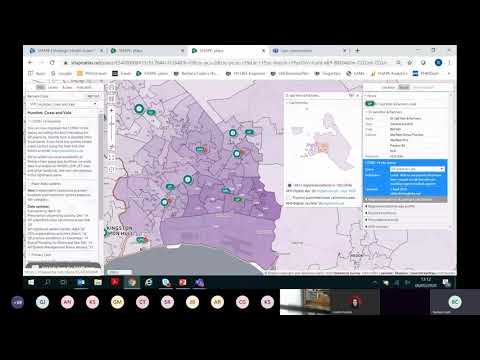Image resolution: width=480 pixels, height=360 pixels.
Task: Toggle the GP layer switch in the right panel
Action: pos(370,104)
